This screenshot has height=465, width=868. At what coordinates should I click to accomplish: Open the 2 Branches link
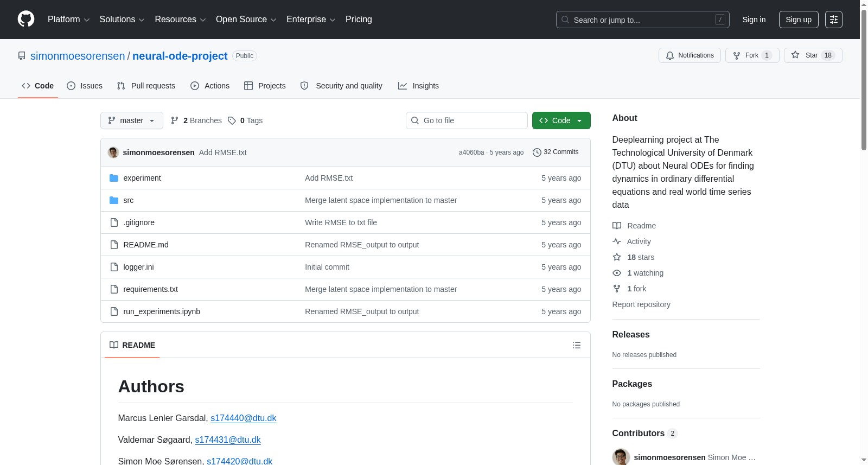196,120
